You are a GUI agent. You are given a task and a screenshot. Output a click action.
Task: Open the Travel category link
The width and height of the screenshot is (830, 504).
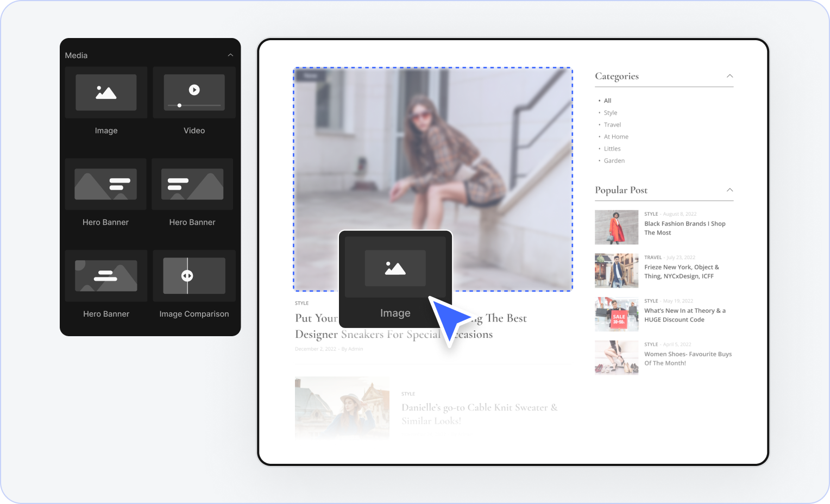[612, 125]
